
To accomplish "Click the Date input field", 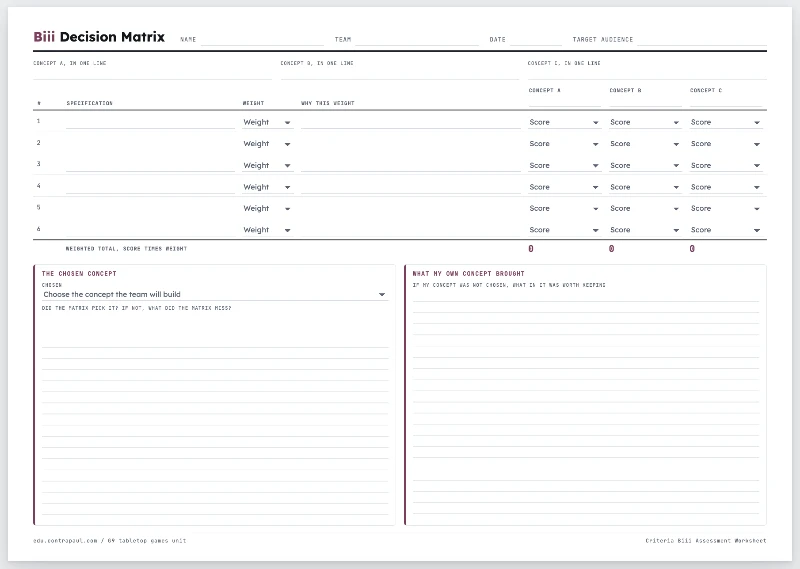I will point(536,40).
